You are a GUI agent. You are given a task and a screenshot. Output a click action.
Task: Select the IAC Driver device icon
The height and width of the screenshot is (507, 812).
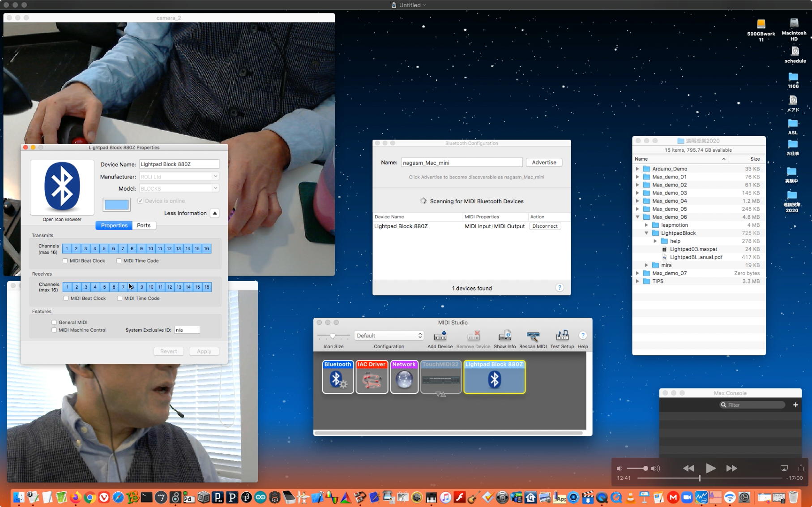372,377
